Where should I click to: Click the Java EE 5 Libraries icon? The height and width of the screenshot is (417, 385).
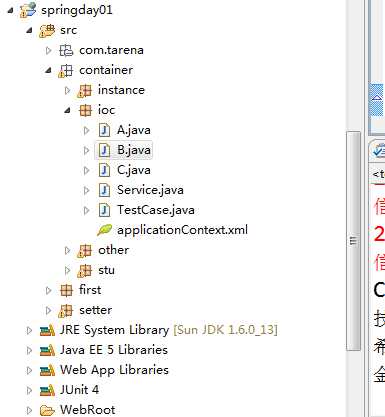47,350
